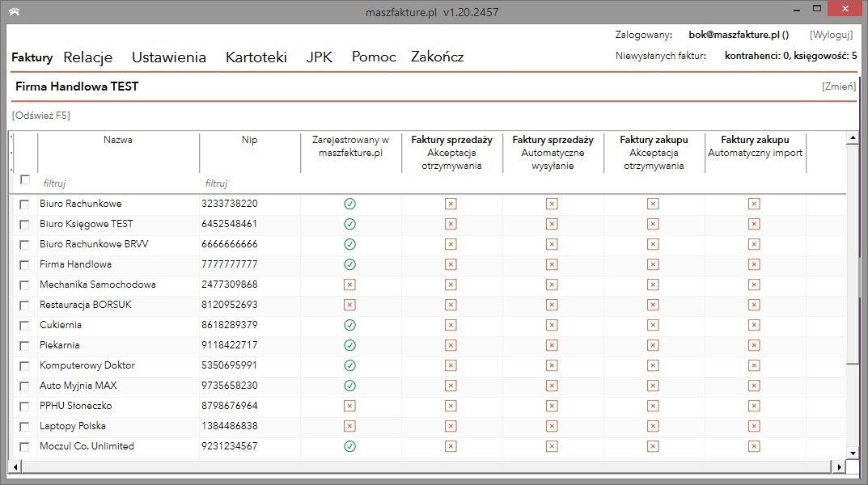Click registered checkmark in Cukiernia row
Image resolution: width=868 pixels, height=485 pixels.
pos(349,325)
